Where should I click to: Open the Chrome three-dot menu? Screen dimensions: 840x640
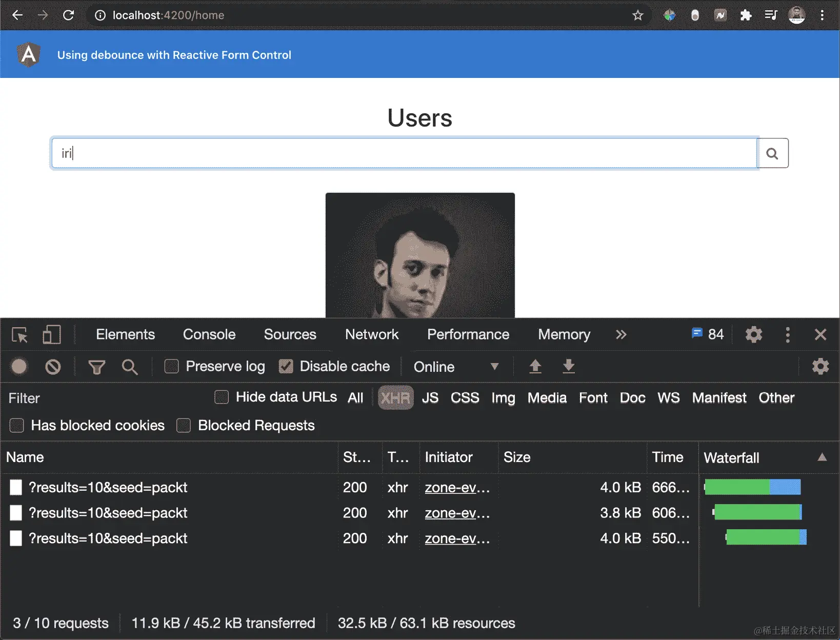pos(822,15)
